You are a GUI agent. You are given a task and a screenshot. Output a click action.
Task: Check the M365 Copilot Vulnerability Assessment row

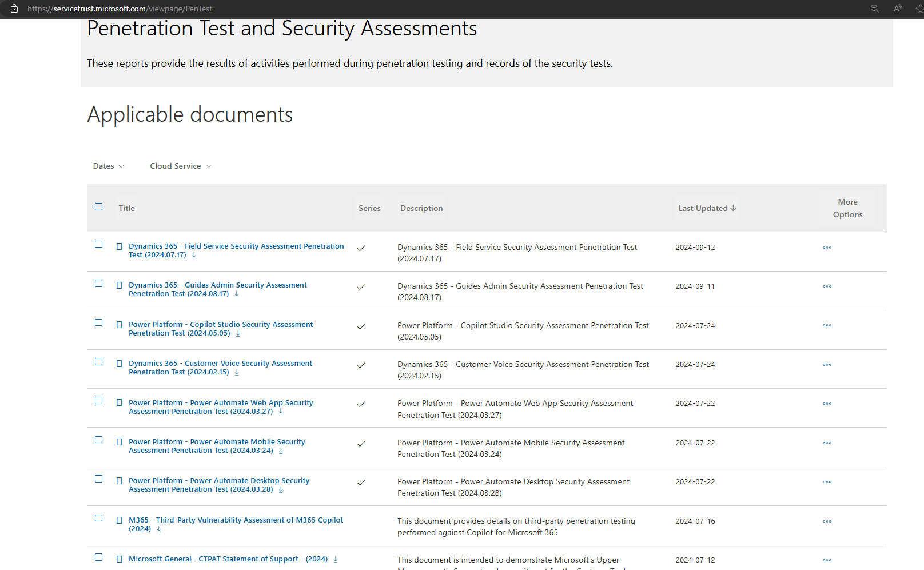click(99, 518)
